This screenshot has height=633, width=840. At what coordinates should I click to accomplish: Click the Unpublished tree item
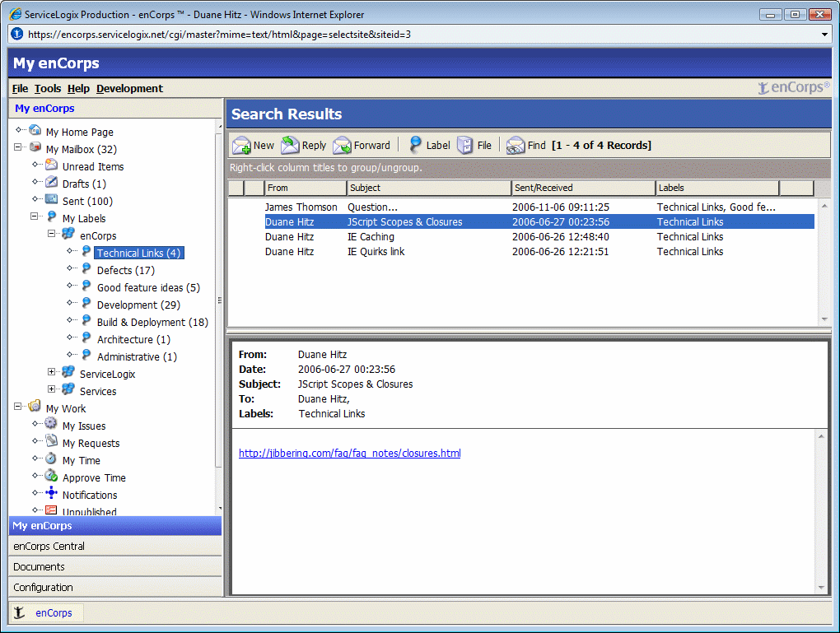(x=90, y=511)
